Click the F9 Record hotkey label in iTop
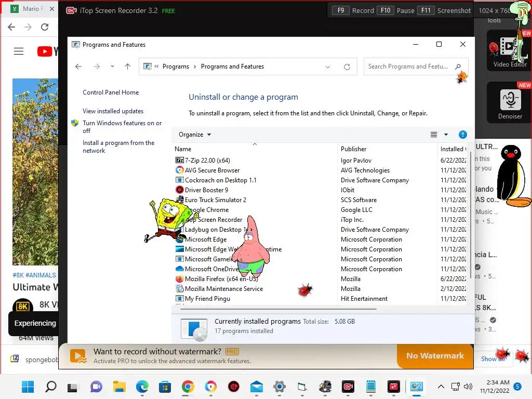 pyautogui.click(x=353, y=10)
